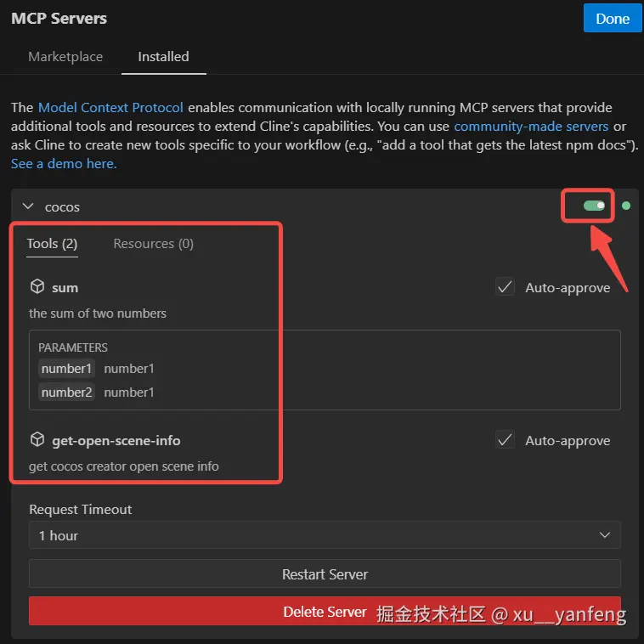This screenshot has width=644, height=644.
Task: Switch to the Marketplace tab
Action: tap(65, 57)
